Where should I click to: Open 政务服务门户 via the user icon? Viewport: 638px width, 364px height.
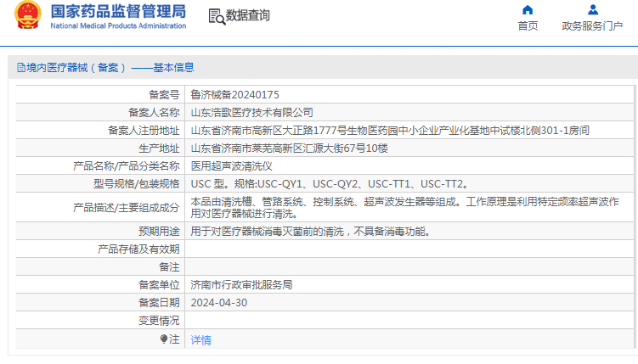point(592,9)
